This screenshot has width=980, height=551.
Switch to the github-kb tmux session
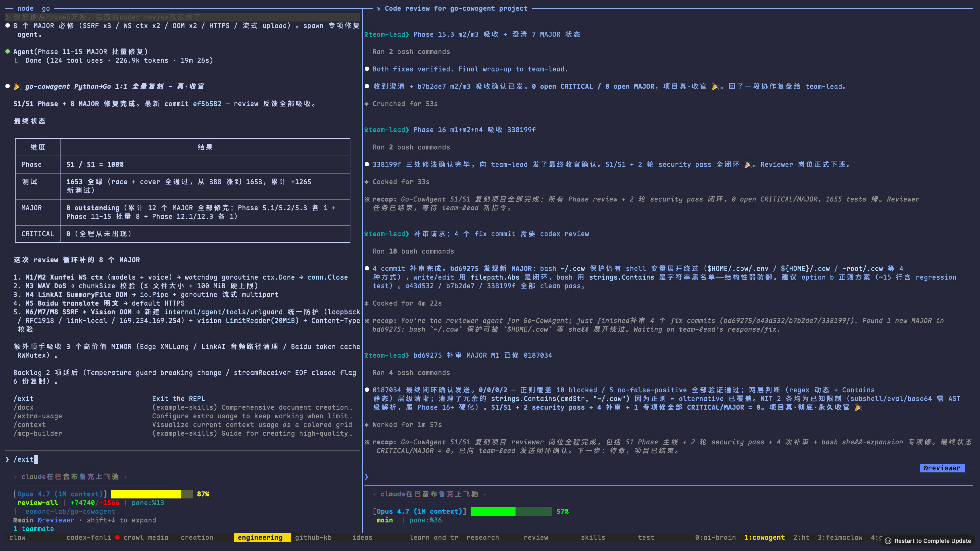[313, 537]
